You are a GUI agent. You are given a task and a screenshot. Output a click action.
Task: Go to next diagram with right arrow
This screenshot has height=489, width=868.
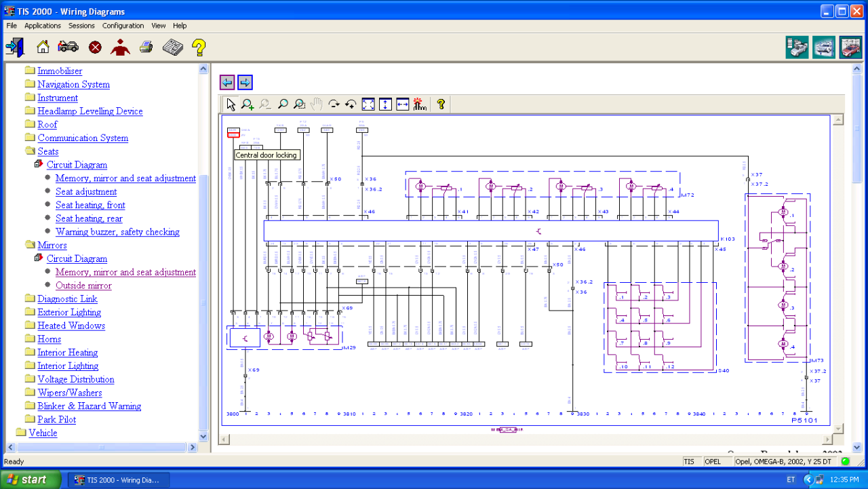click(x=245, y=83)
